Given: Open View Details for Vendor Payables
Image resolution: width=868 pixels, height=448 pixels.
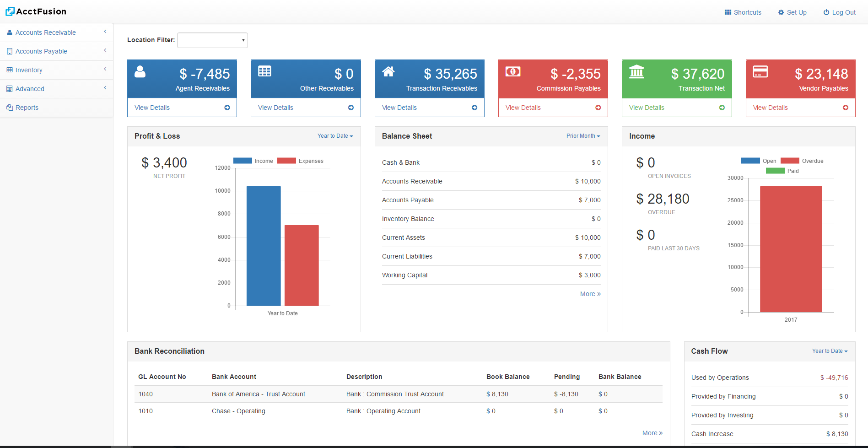Looking at the screenshot, I should coord(770,108).
